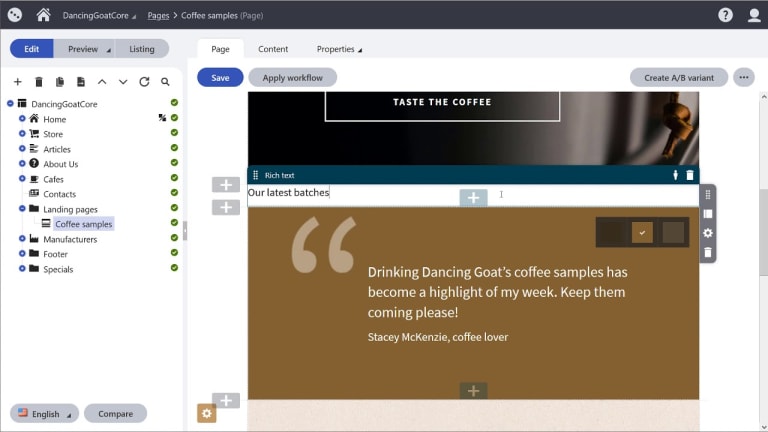Click Apply workflow button
The height and width of the screenshot is (432, 768).
pos(292,77)
